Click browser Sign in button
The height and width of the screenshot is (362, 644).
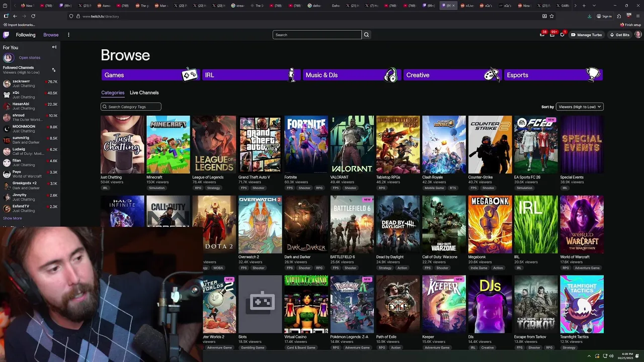(604, 16)
